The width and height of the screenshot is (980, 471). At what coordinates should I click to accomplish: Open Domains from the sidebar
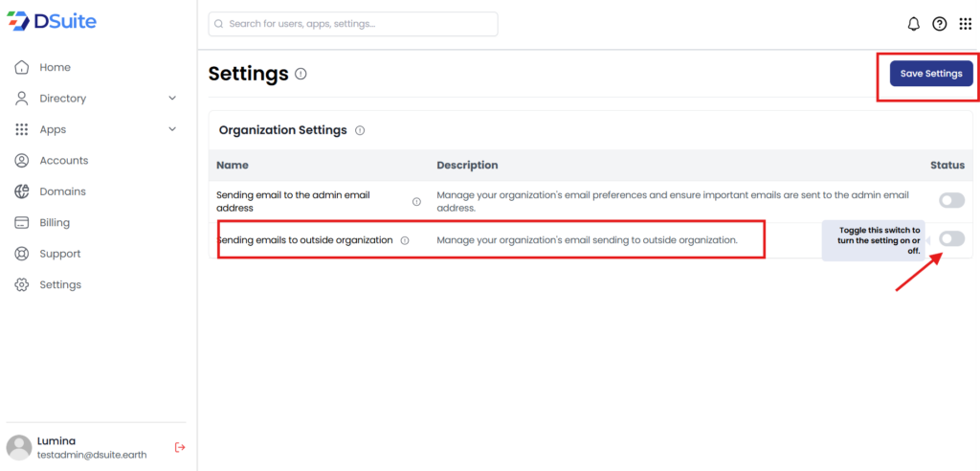coord(62,191)
